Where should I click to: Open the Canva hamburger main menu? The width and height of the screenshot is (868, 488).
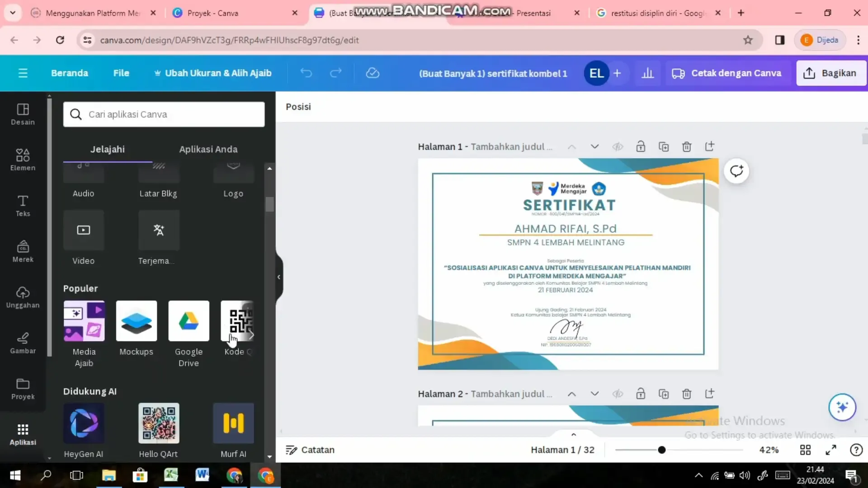click(23, 73)
